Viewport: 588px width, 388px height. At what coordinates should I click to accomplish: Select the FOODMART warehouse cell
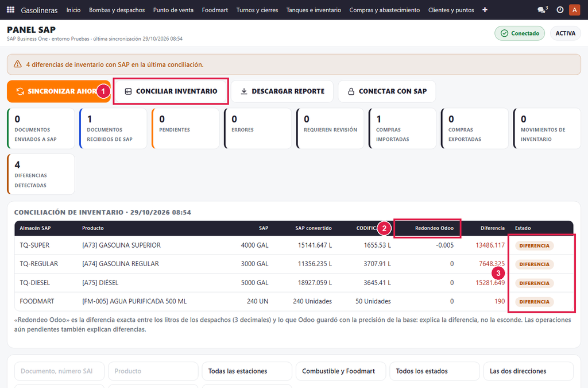[37, 301]
